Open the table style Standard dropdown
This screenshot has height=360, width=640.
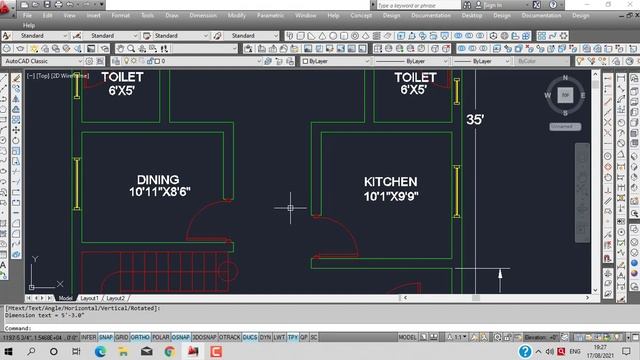point(181,36)
